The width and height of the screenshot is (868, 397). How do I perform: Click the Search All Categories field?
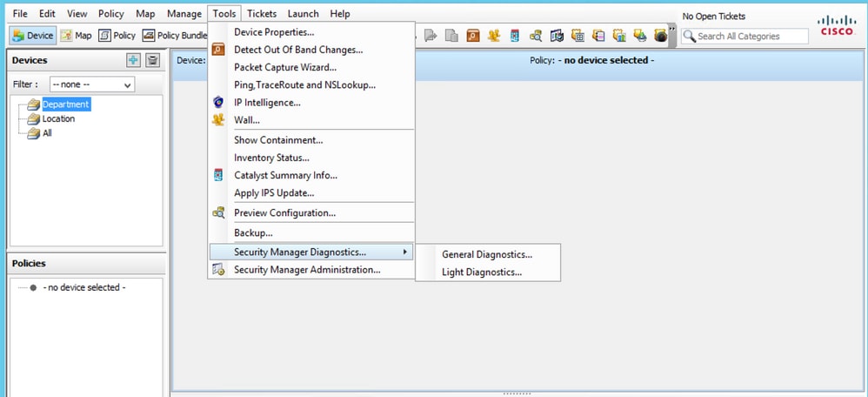pos(744,36)
